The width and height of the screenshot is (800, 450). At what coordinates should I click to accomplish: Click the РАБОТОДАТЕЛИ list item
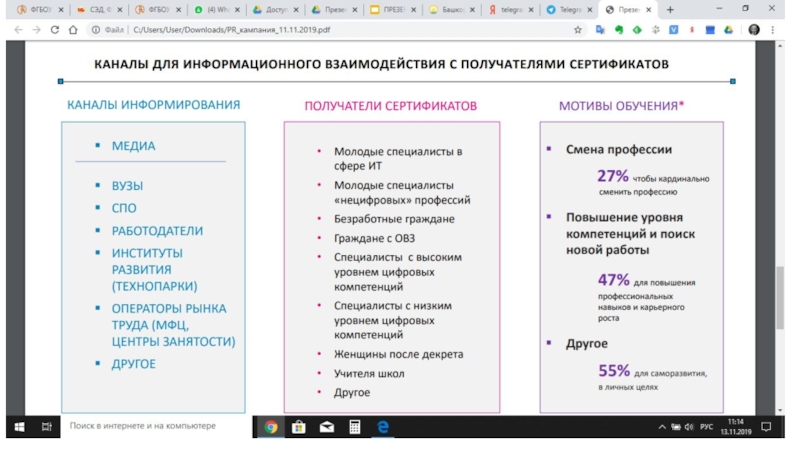(x=157, y=231)
